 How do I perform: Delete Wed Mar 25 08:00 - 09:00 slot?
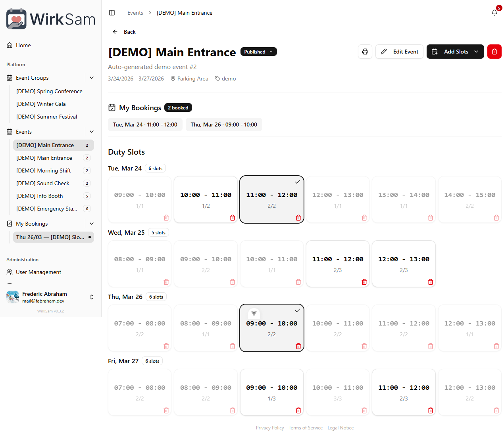(x=166, y=282)
